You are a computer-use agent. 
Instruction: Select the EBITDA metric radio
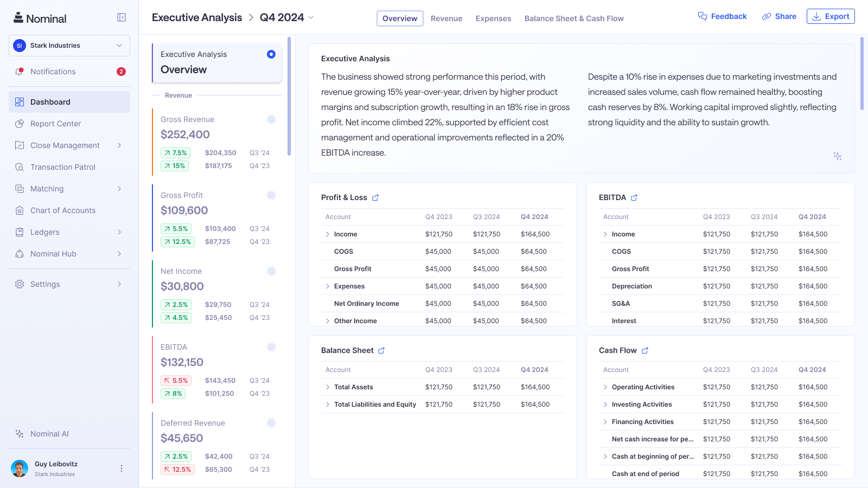click(271, 347)
